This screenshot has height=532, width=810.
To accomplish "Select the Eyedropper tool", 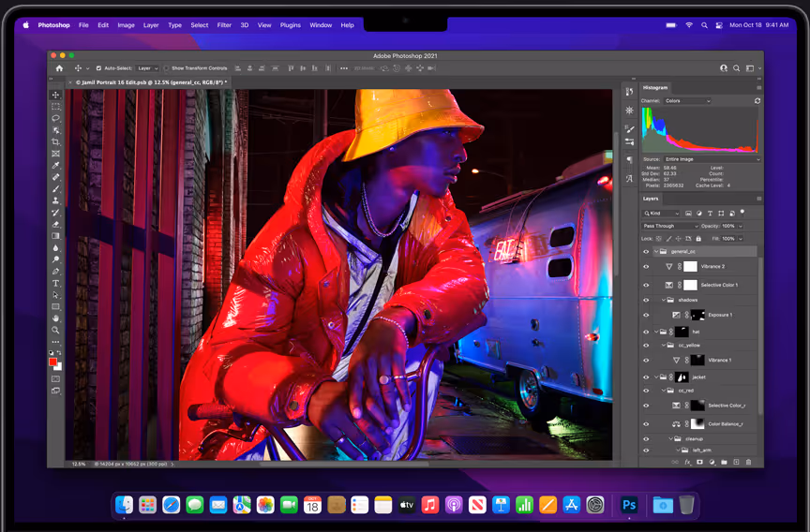I will (x=56, y=165).
